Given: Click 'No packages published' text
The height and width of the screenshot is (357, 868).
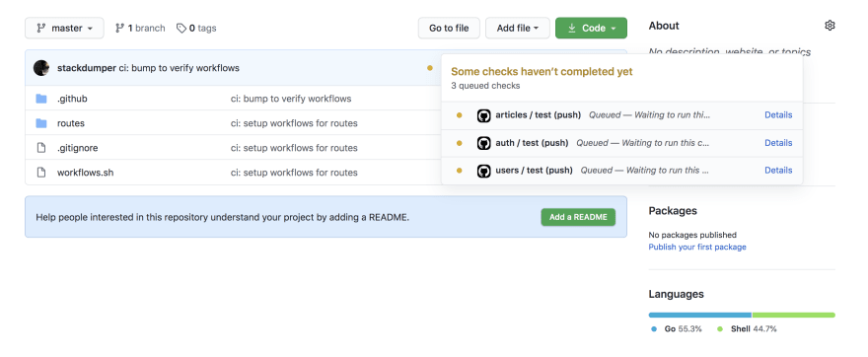Looking at the screenshot, I should pyautogui.click(x=692, y=235).
